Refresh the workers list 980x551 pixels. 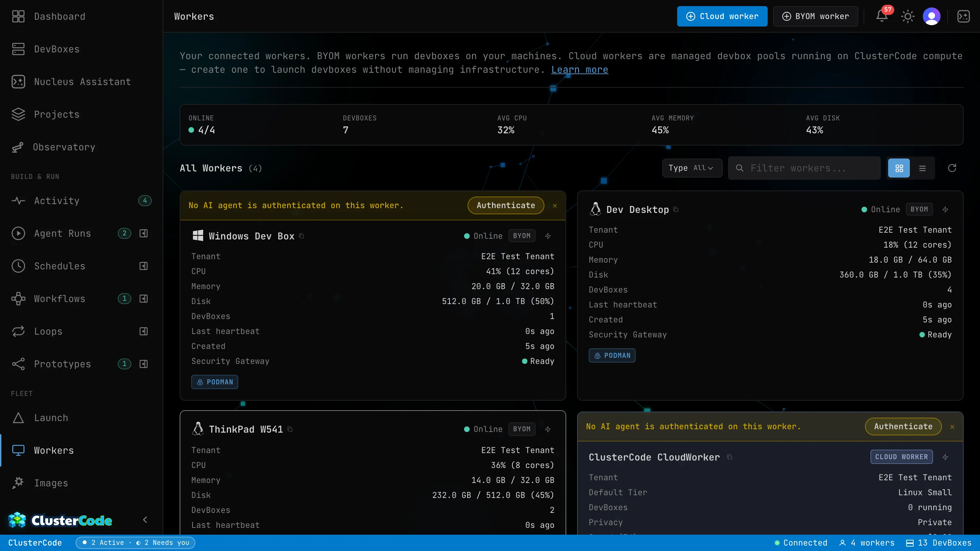pyautogui.click(x=952, y=168)
